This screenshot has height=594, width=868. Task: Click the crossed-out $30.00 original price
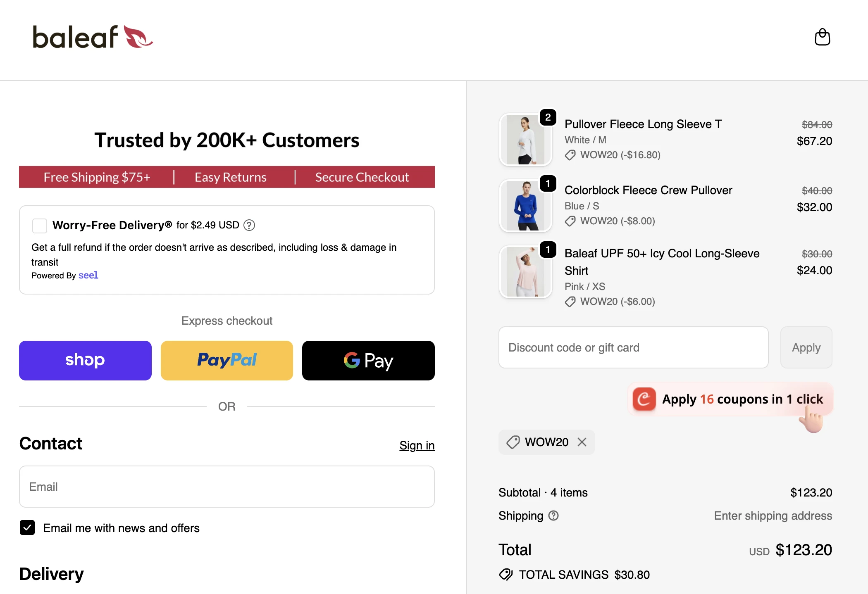point(817,254)
